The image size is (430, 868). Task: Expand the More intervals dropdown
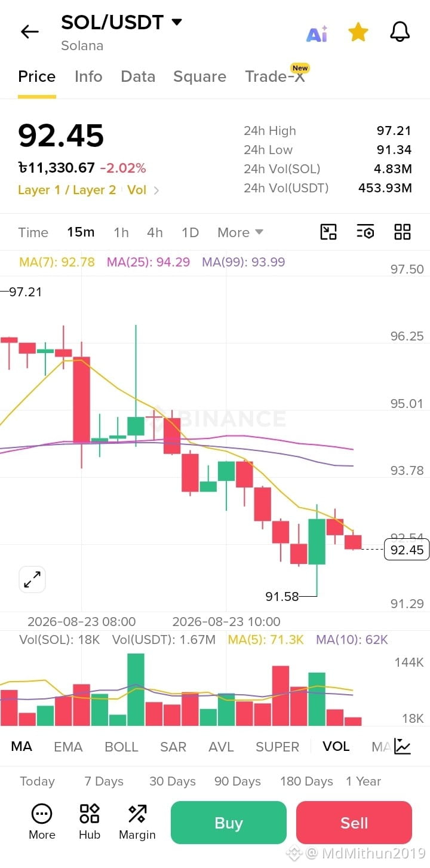click(x=241, y=232)
